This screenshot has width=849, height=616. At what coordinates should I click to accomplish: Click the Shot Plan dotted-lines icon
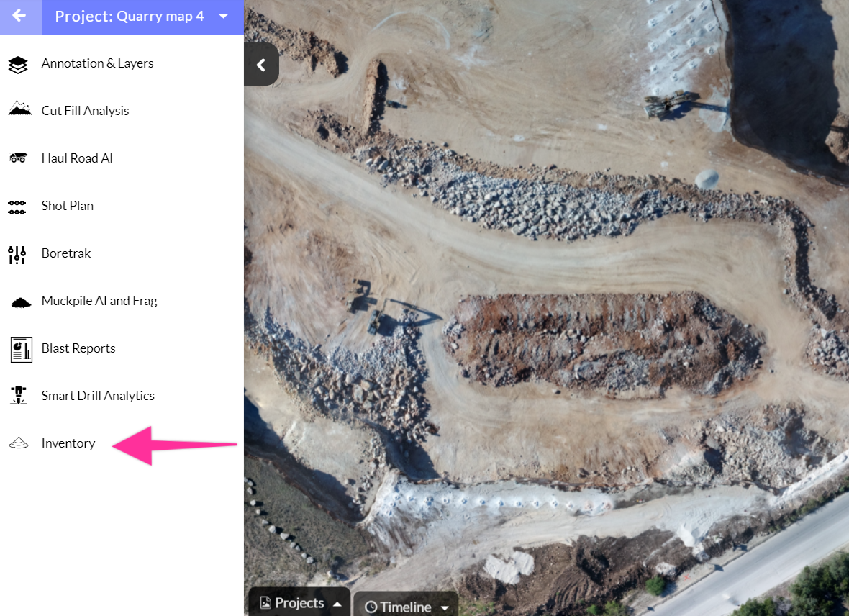pos(17,207)
